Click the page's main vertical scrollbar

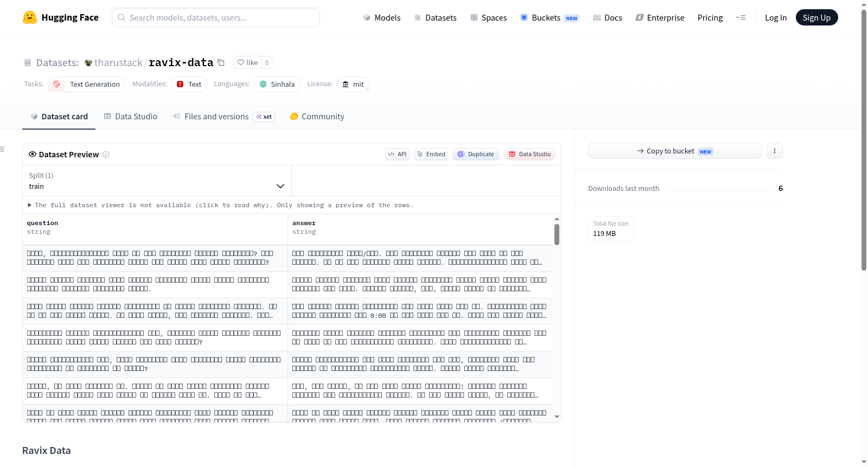click(864, 140)
